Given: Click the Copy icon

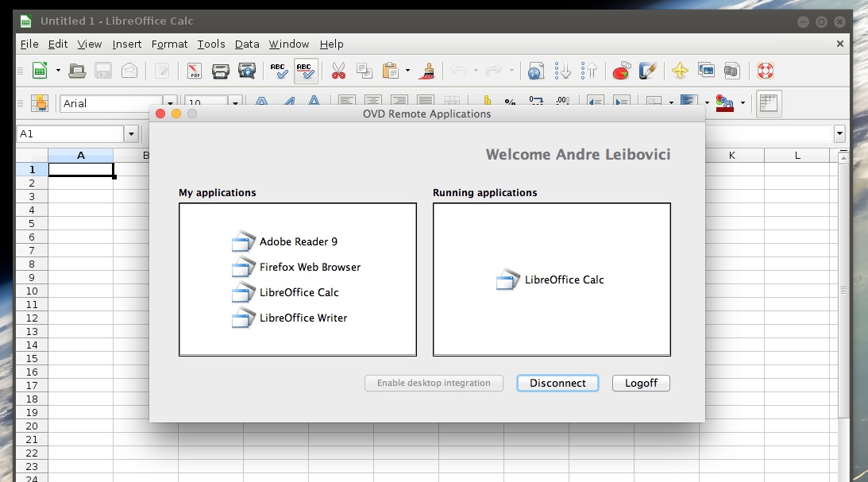Looking at the screenshot, I should 365,71.
